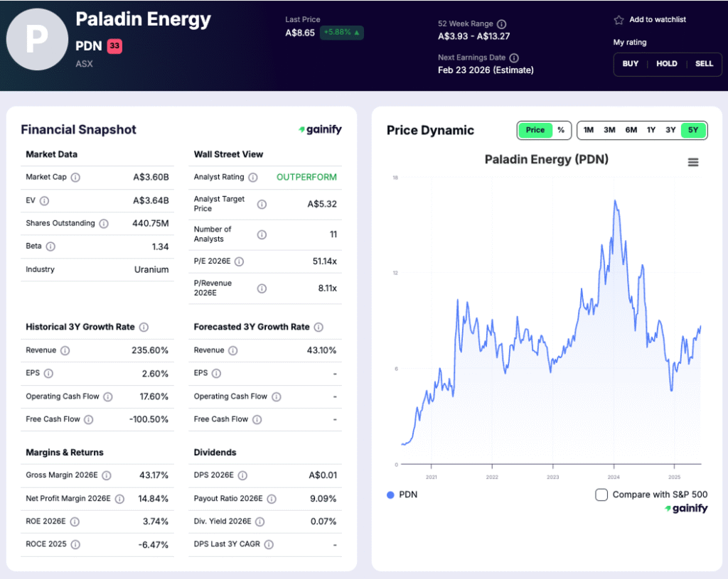The height and width of the screenshot is (579, 728).
Task: Rate the stock as BUY
Action: tap(631, 64)
